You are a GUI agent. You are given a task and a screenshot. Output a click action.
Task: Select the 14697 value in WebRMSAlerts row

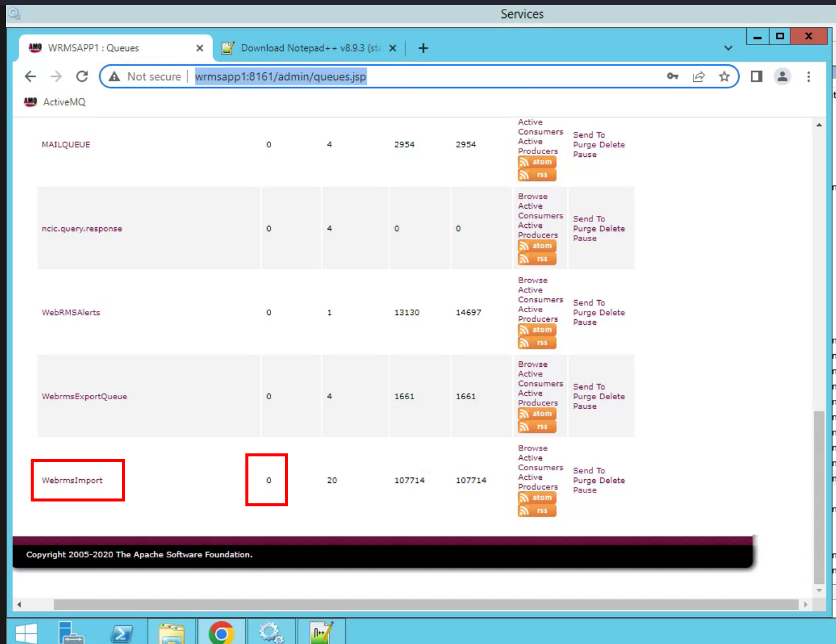point(469,313)
